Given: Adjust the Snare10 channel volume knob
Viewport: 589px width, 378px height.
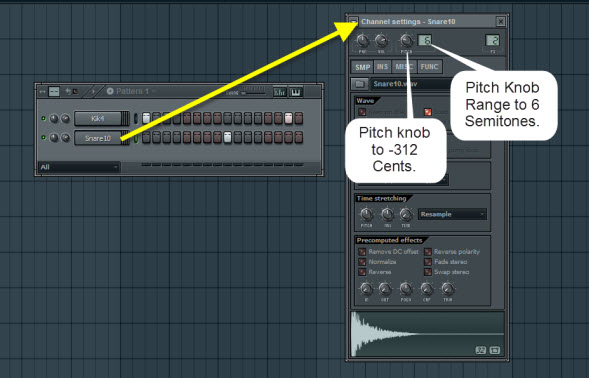Looking at the screenshot, I should [x=65, y=138].
